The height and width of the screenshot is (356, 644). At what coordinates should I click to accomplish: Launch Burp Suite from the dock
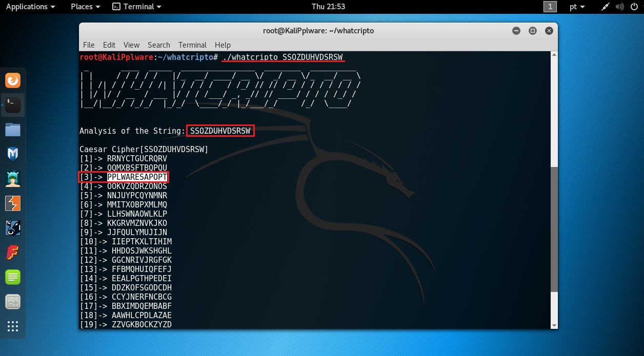[13, 203]
